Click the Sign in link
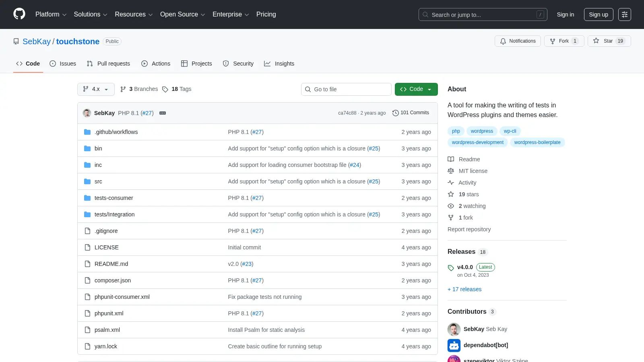The image size is (644, 362). tap(566, 14)
